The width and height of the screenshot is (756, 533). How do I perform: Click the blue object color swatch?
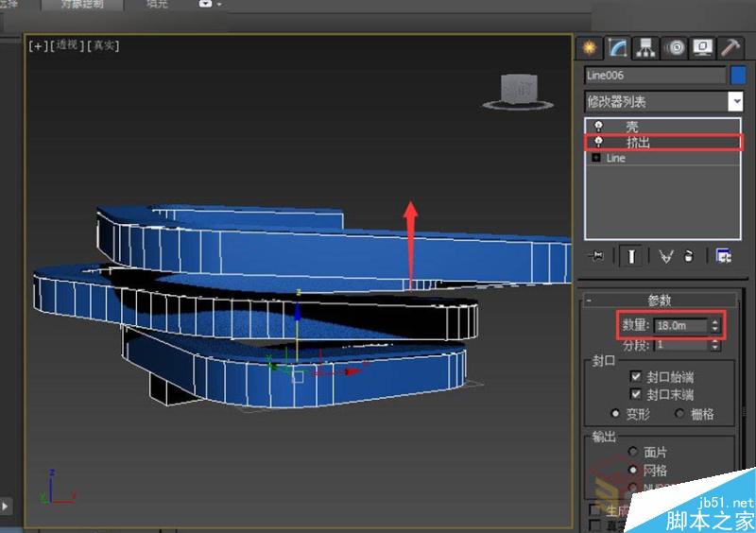coord(738,75)
